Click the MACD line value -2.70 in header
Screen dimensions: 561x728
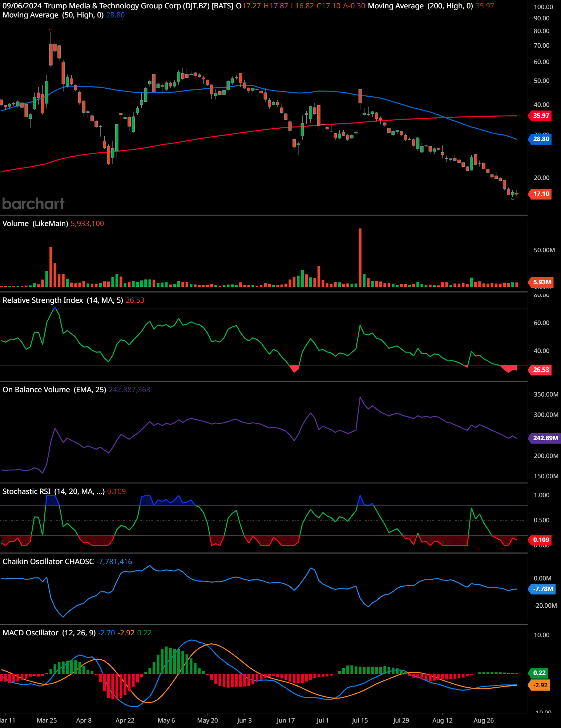(x=106, y=633)
